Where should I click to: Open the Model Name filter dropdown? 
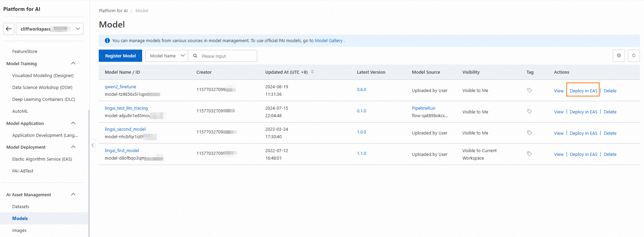click(167, 56)
